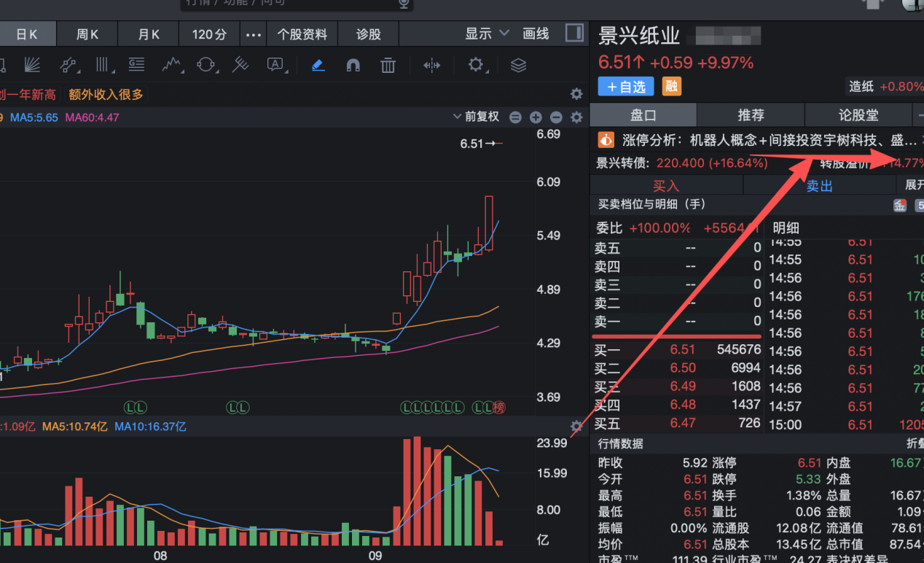Click the 买一 6.51 order row
The width and height of the screenshot is (924, 563).
677,350
